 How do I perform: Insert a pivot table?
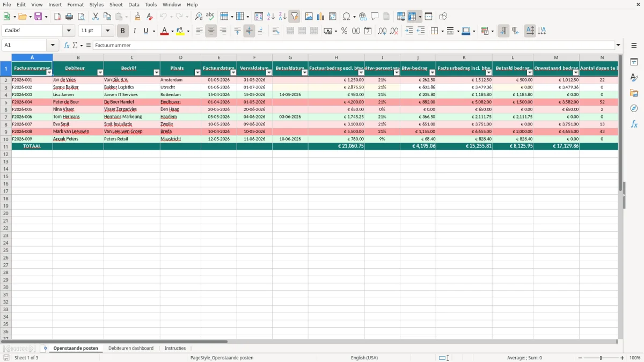tap(333, 17)
